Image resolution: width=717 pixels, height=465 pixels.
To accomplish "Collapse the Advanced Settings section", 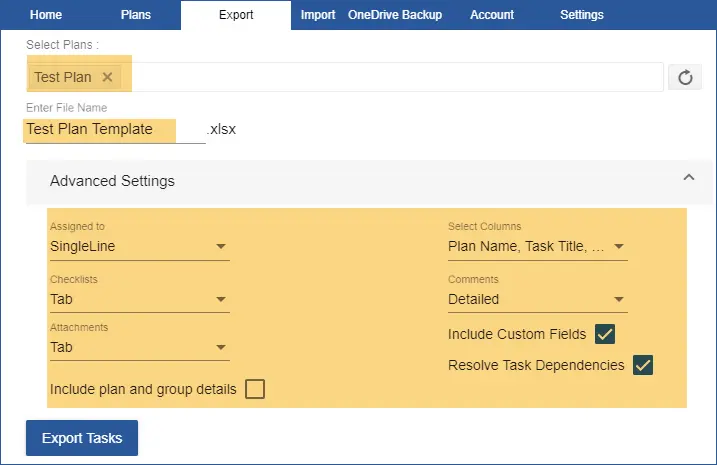I will pos(688,178).
